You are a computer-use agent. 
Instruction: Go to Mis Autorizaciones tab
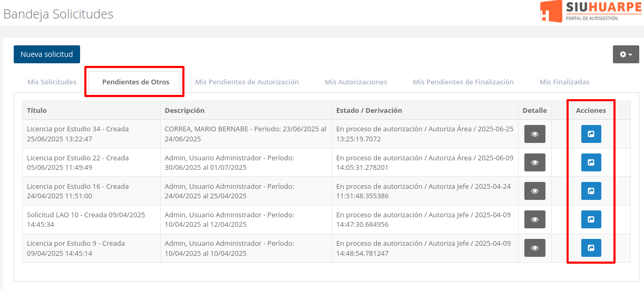[356, 82]
